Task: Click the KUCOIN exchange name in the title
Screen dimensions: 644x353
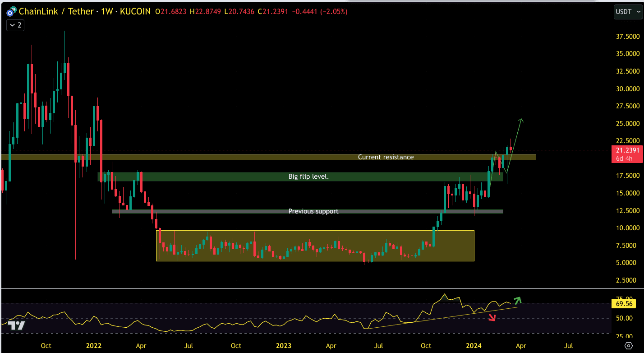Action: coord(134,11)
